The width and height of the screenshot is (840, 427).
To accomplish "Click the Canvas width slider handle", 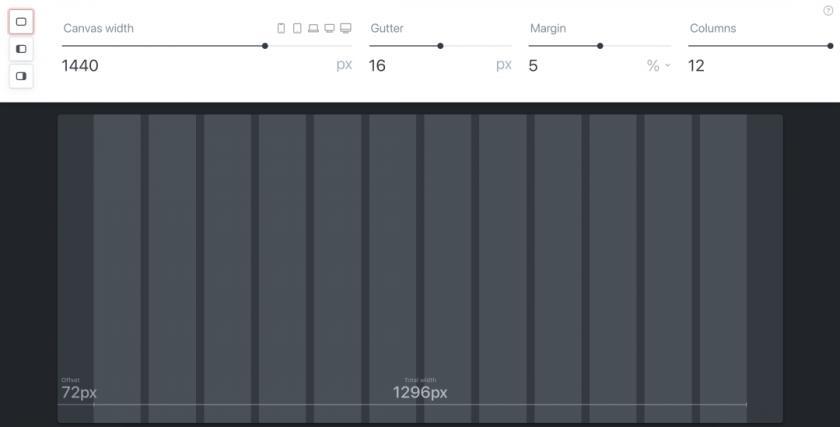I will [265, 46].
